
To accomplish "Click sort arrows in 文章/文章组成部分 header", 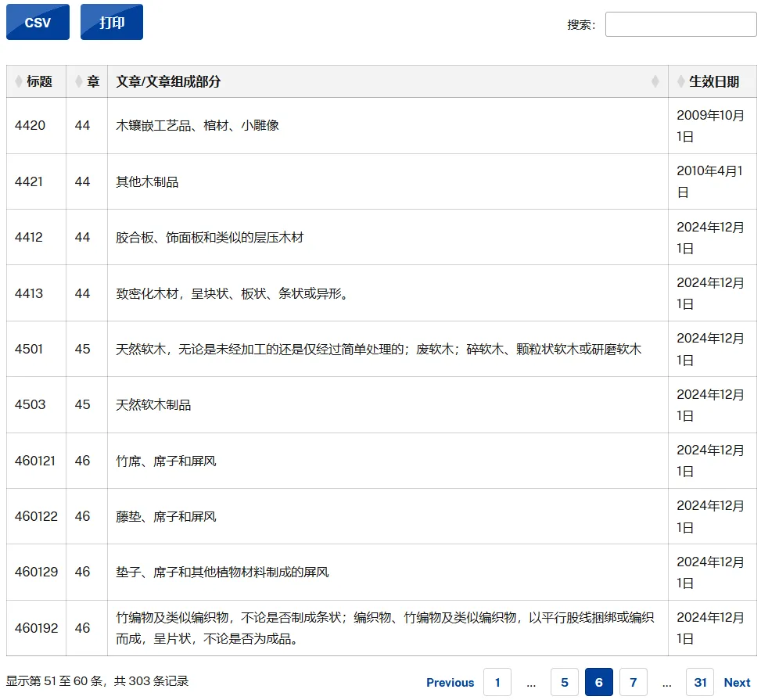I will [x=655, y=81].
